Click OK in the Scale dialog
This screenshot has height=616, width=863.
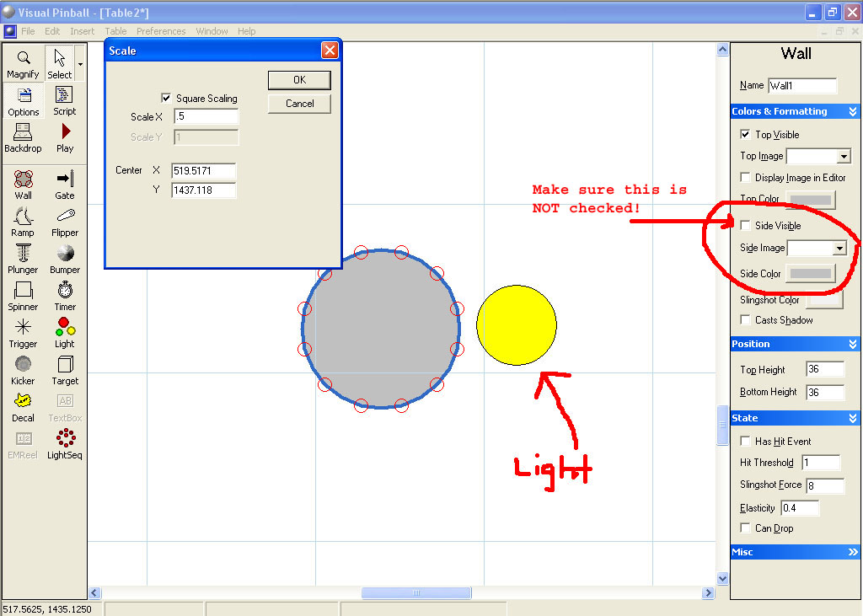click(x=299, y=80)
